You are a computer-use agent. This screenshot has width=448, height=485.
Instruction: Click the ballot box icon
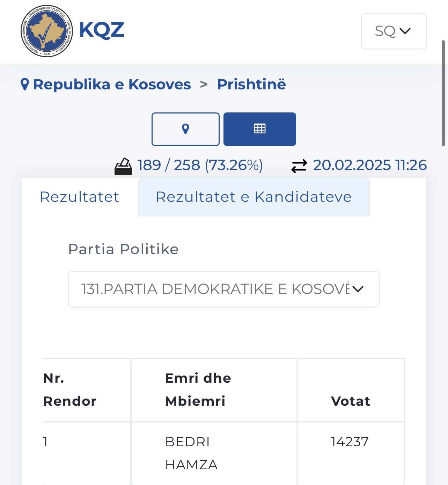point(123,166)
